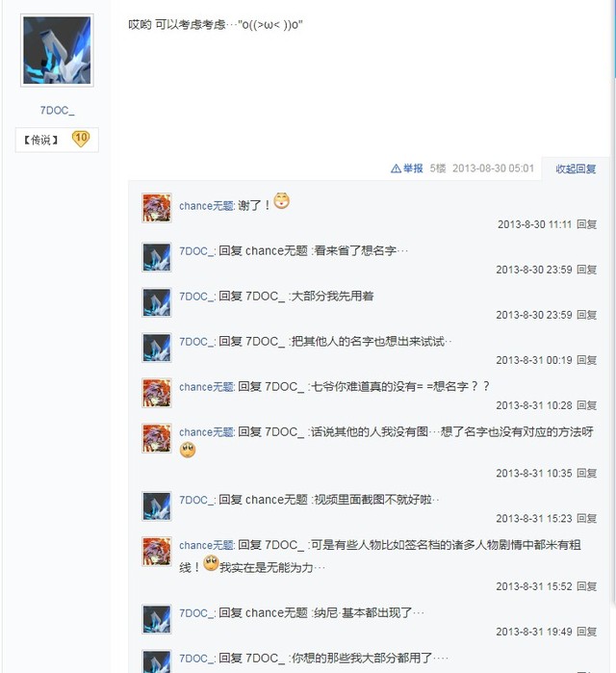Click the laughing emoji after 谢了！
616x673 pixels.
(281, 201)
